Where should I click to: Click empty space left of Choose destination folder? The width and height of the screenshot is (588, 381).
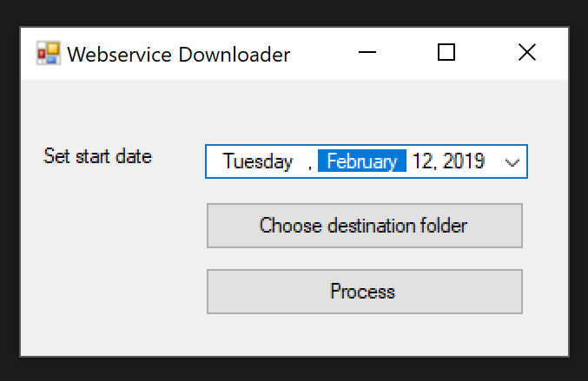point(113,226)
